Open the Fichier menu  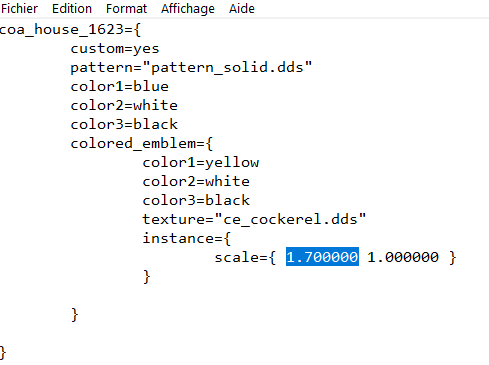19,8
